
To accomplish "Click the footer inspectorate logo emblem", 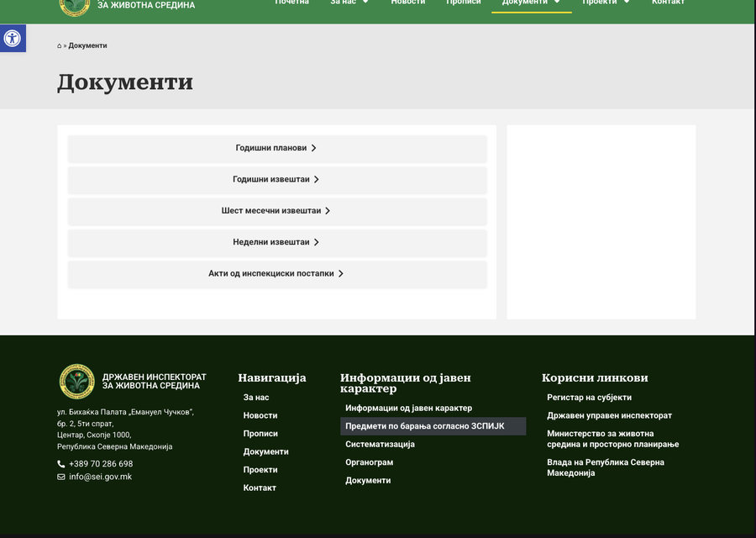I will pyautogui.click(x=76, y=381).
